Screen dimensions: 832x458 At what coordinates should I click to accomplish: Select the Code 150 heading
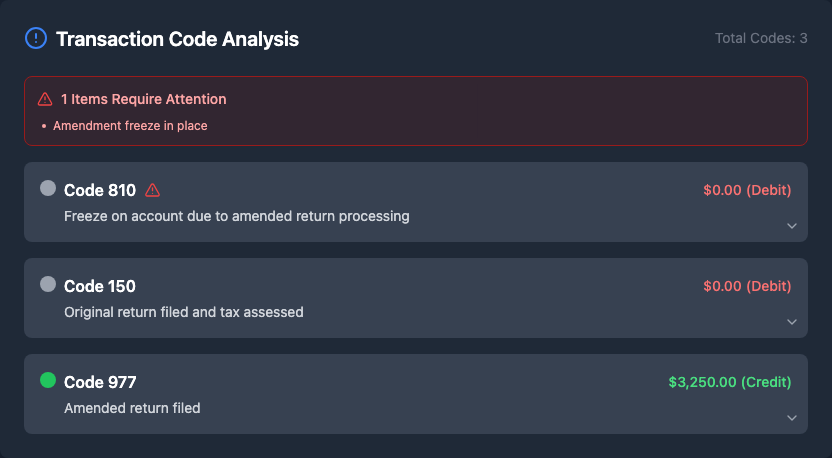[x=100, y=286]
